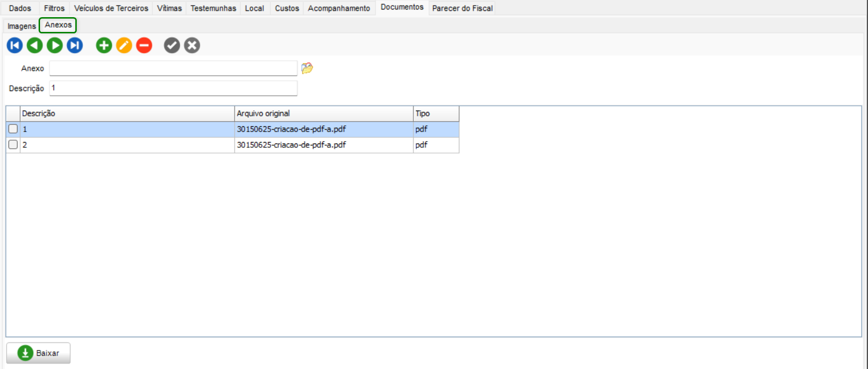Focus the Descrição text field
This screenshot has height=369, width=868.
tap(173, 88)
